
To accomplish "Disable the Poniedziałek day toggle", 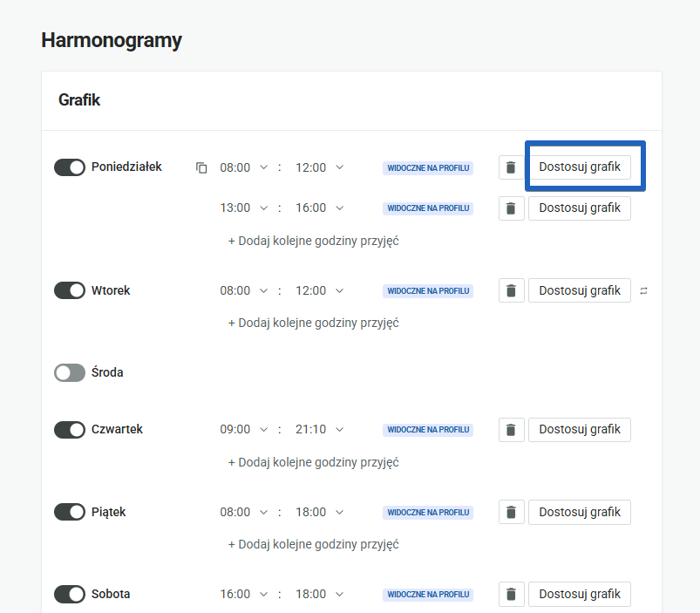I will coord(70,167).
